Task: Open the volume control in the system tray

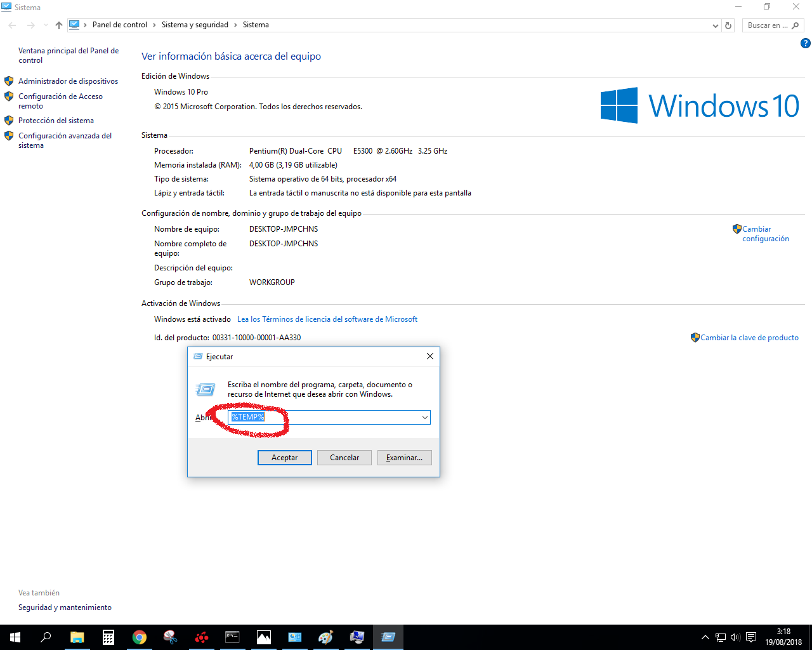Action: coord(735,637)
